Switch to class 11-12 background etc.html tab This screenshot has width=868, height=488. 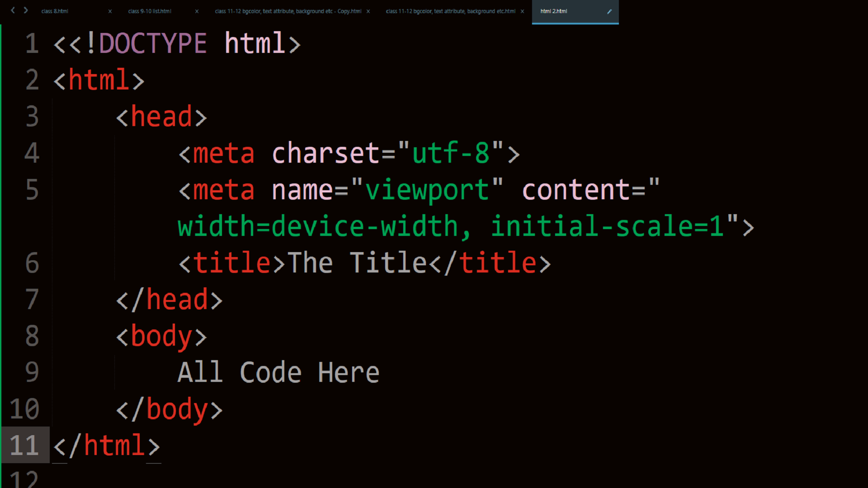(x=450, y=11)
